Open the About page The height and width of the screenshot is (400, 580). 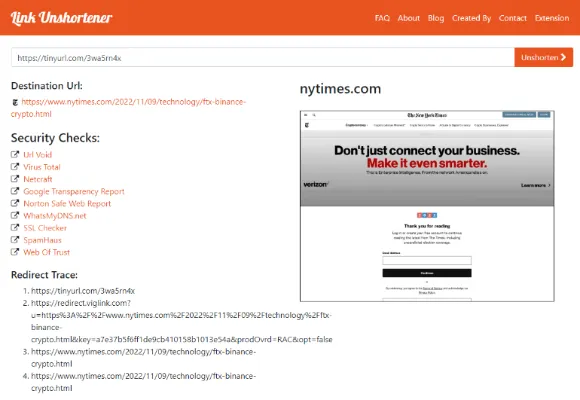point(409,18)
